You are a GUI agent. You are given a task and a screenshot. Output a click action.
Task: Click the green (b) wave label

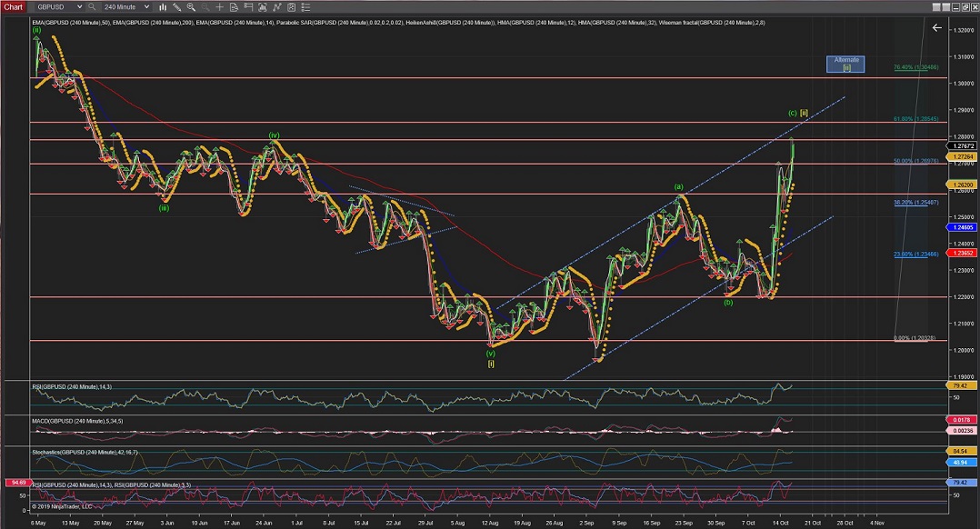pos(728,303)
